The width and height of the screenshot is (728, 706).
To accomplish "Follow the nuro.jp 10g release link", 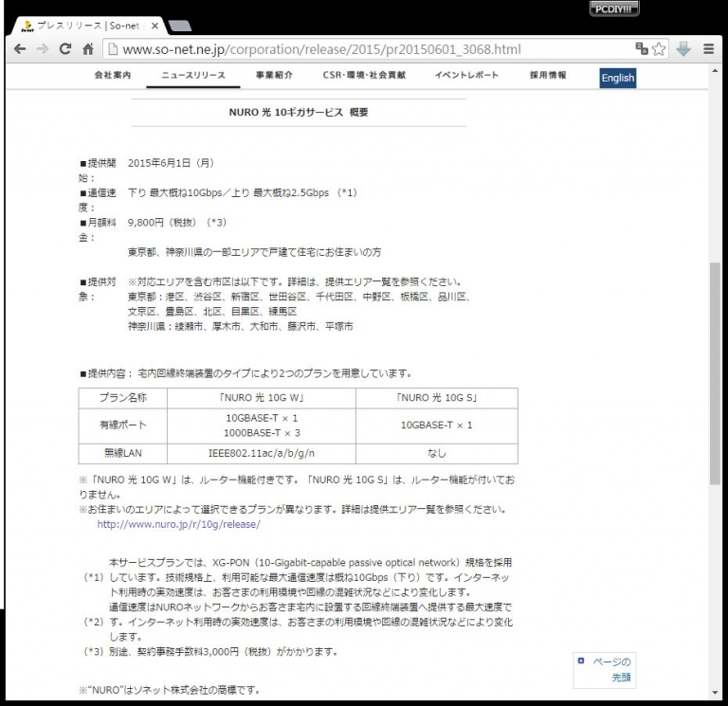I will [178, 524].
